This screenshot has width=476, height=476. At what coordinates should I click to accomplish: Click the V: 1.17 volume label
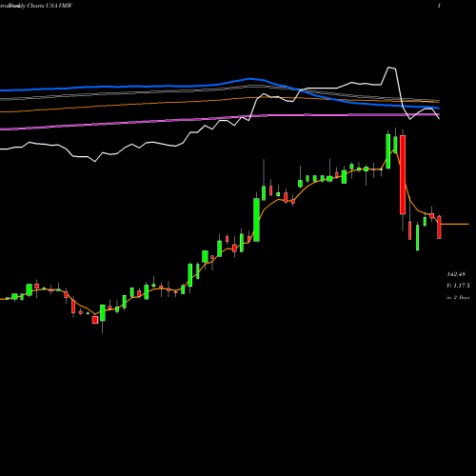458,286
